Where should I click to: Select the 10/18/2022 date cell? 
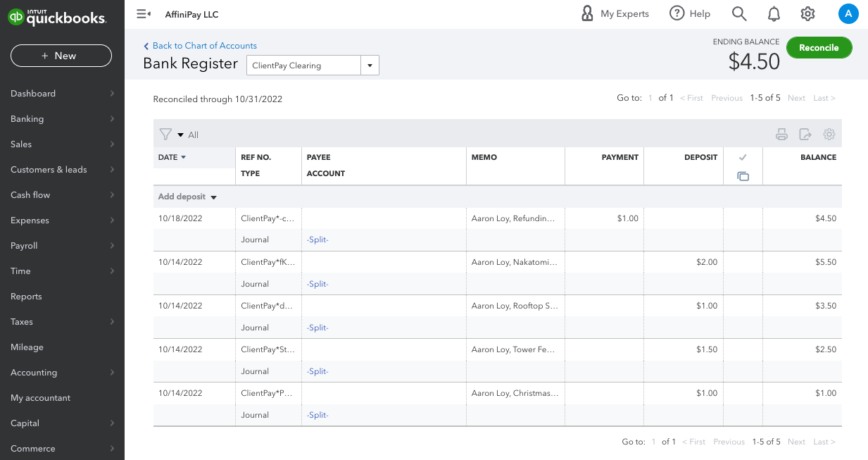(x=180, y=218)
